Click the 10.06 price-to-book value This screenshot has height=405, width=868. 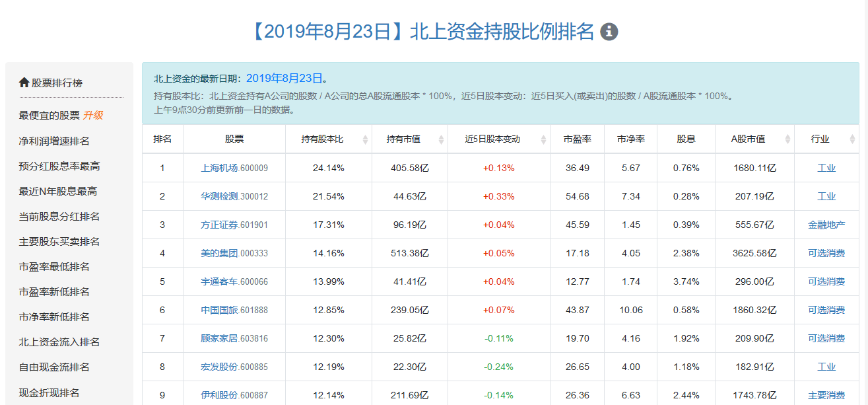tap(631, 310)
